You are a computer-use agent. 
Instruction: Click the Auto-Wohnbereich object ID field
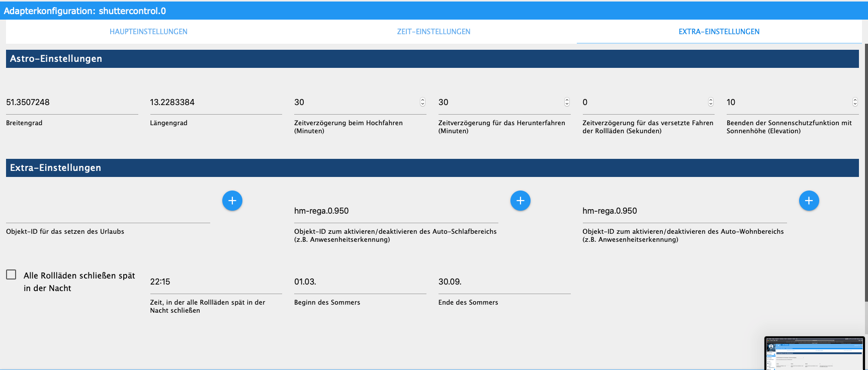tap(684, 211)
